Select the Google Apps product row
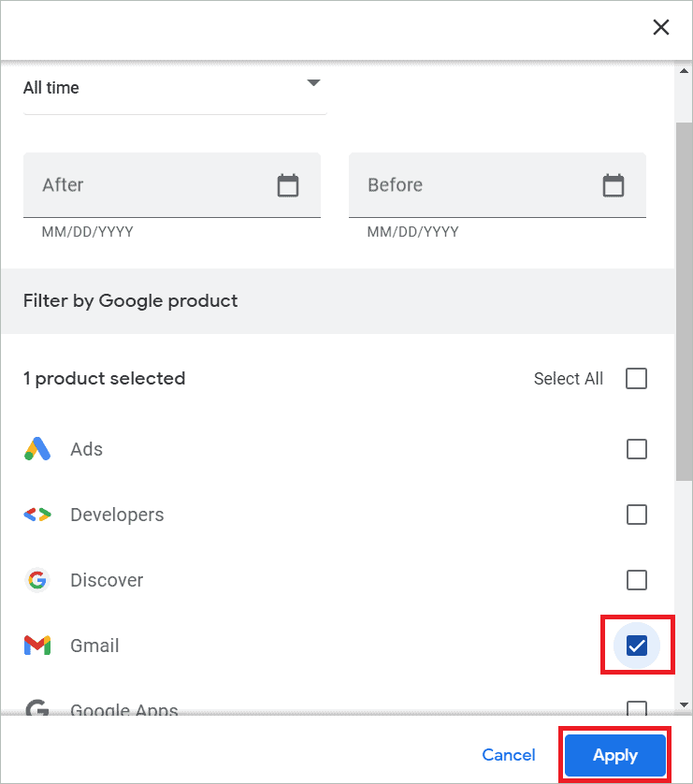 124,708
